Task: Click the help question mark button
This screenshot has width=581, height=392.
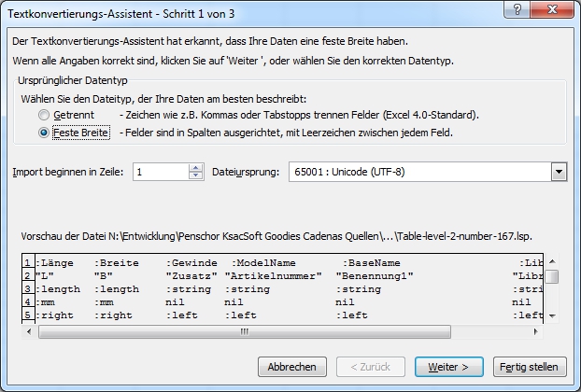Action: pyautogui.click(x=517, y=9)
